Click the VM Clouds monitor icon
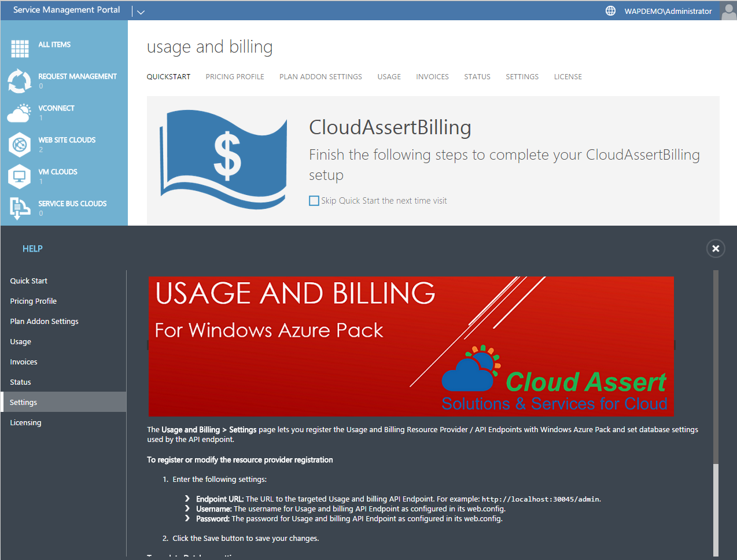Image resolution: width=737 pixels, height=560 pixels. click(x=20, y=176)
